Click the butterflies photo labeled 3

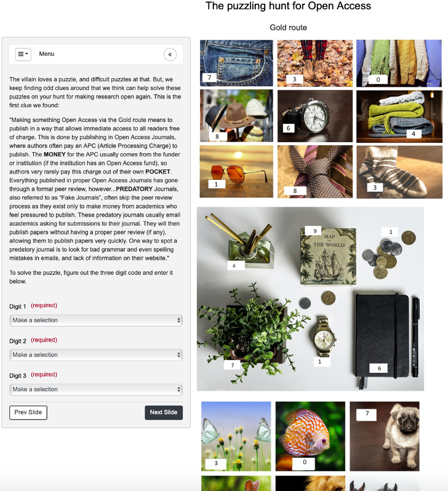tap(236, 436)
